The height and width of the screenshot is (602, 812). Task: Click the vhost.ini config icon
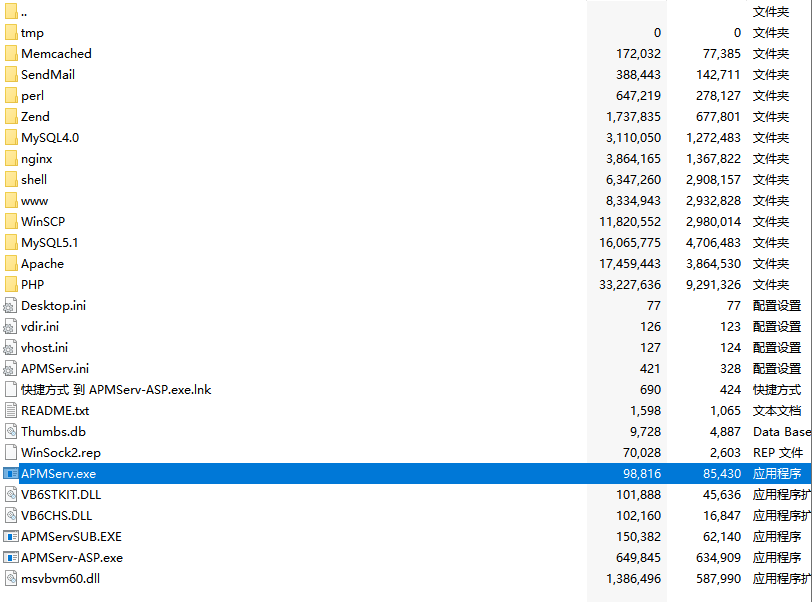10,348
